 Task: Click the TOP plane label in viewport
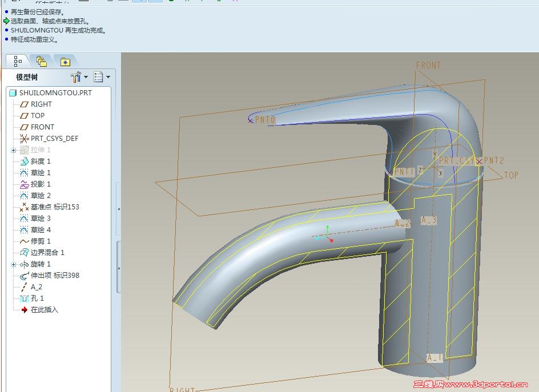click(x=511, y=175)
